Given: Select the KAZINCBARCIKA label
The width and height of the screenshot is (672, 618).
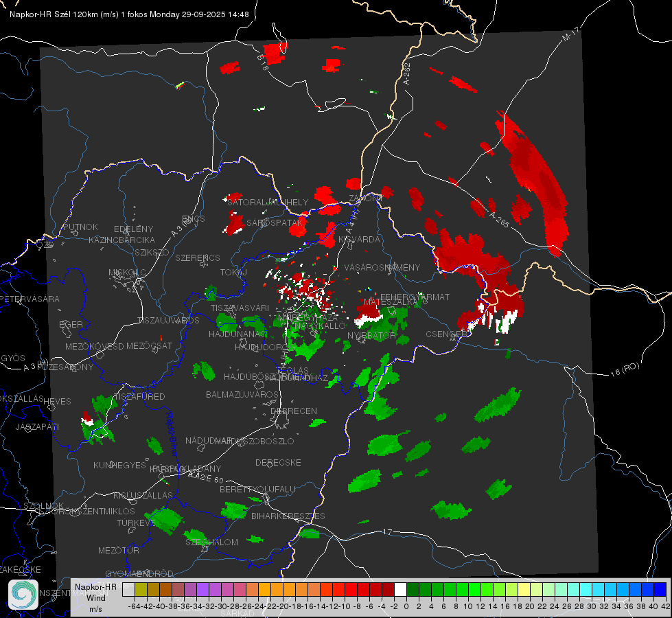Looking at the screenshot, I should pyautogui.click(x=121, y=240).
